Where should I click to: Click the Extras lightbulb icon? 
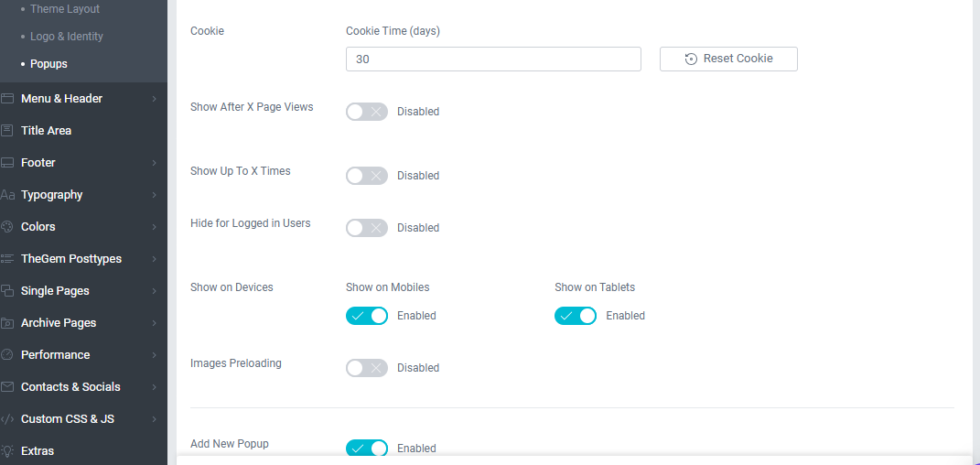pos(7,450)
